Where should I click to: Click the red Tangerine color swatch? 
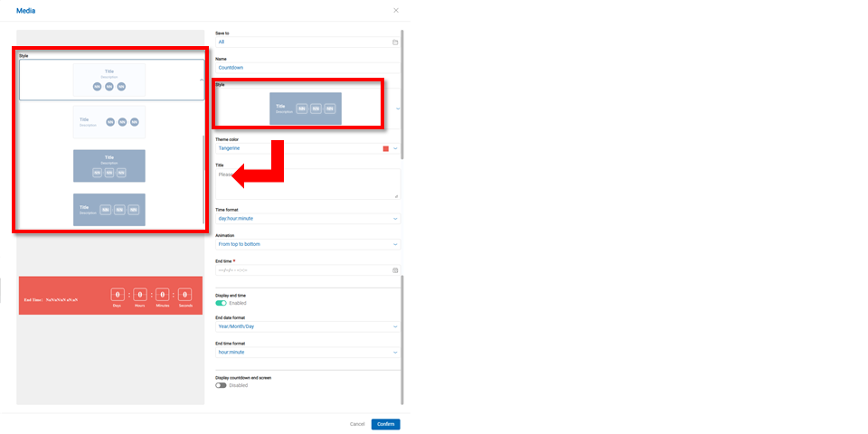pyautogui.click(x=386, y=148)
